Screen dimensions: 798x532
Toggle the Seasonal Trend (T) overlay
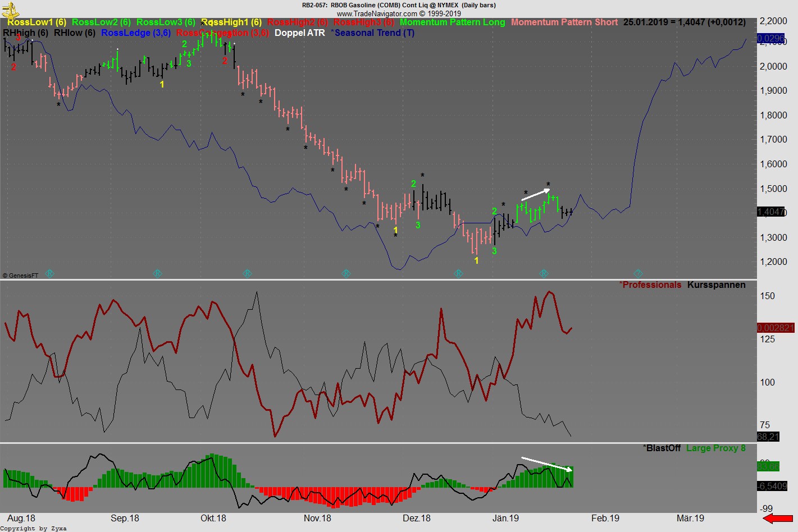pos(373,33)
